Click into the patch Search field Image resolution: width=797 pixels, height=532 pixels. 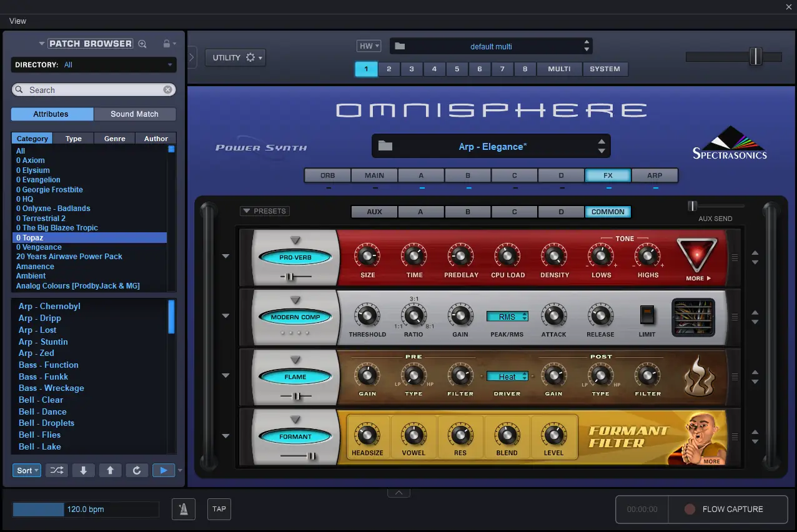pos(94,90)
